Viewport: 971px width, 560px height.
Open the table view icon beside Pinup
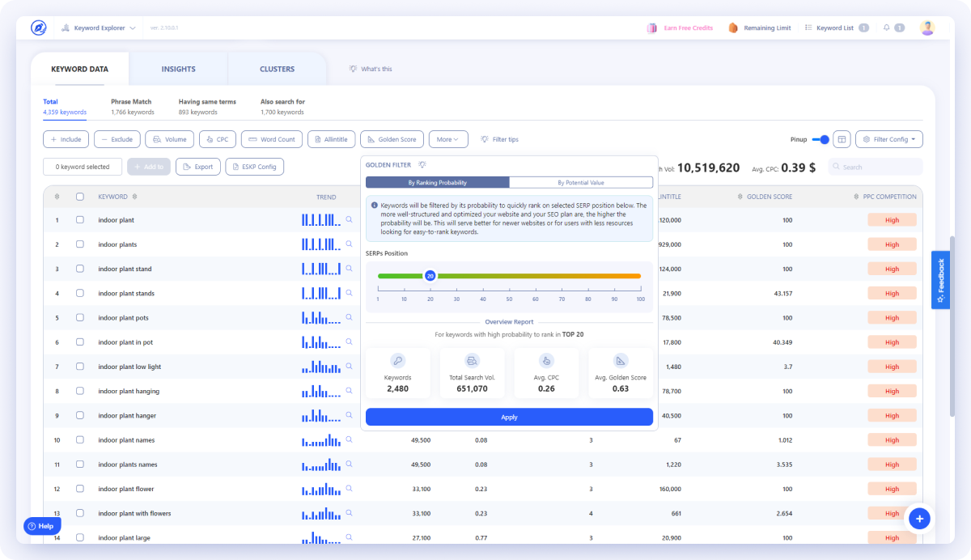click(842, 138)
